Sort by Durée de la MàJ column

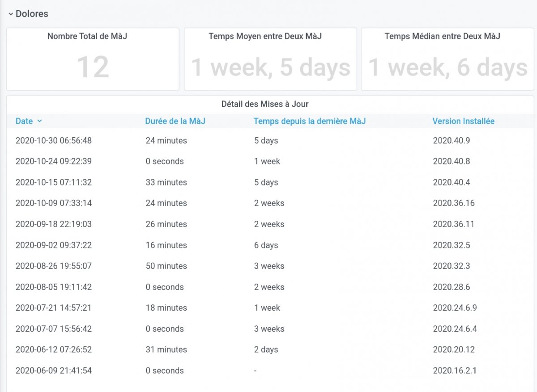[175, 121]
